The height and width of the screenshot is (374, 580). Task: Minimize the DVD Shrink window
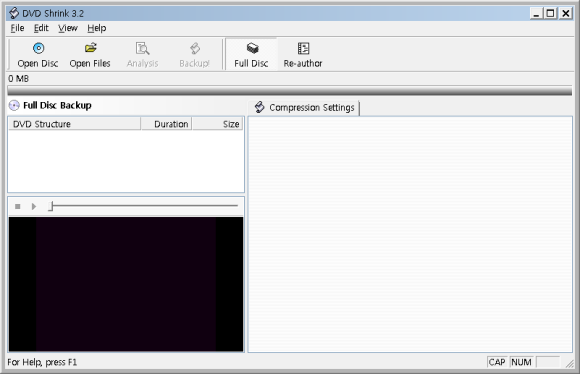coord(536,14)
